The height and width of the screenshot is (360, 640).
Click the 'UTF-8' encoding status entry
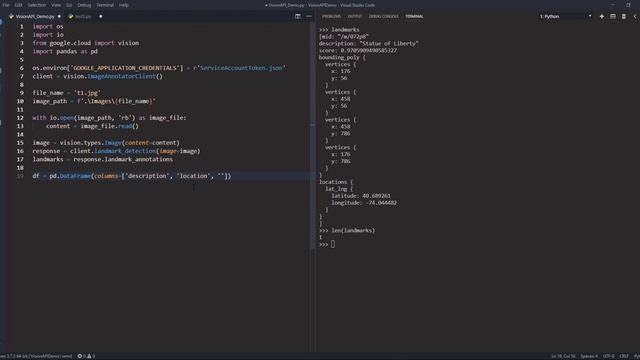point(609,356)
